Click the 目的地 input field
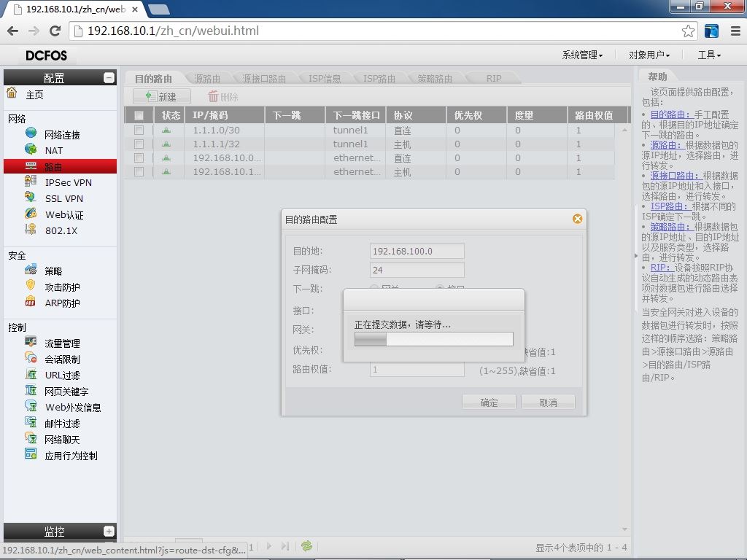Screen dimensions: 747x560 [x=417, y=251]
